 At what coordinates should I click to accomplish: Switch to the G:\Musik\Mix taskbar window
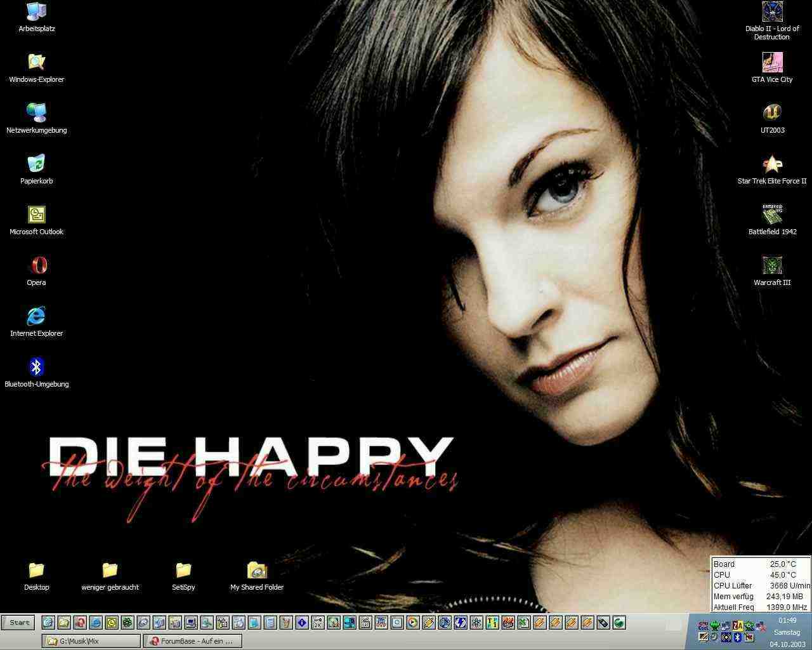point(91,641)
